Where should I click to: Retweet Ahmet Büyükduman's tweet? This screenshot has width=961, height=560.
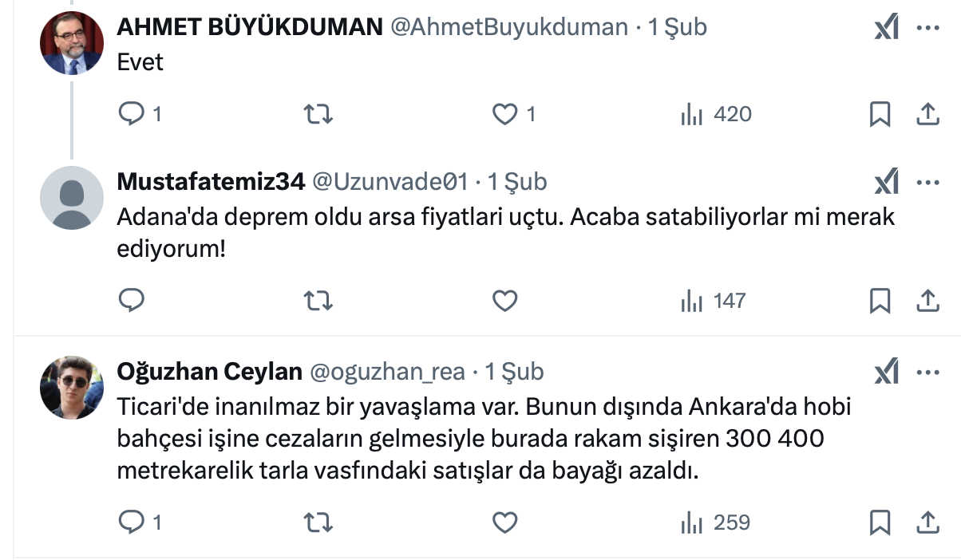click(319, 115)
